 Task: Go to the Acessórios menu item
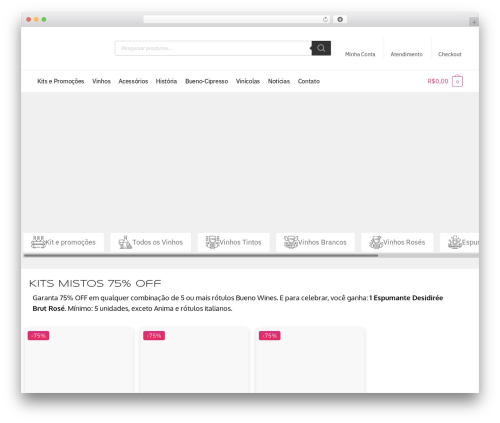coord(133,81)
